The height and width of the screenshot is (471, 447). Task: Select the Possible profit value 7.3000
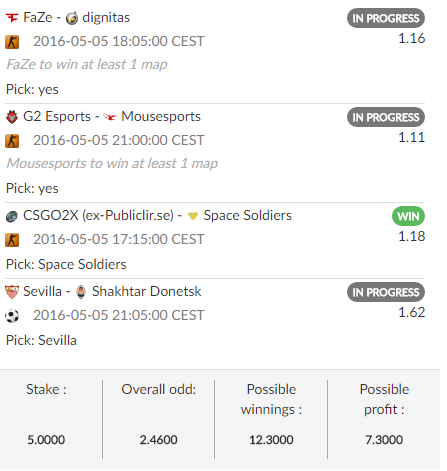point(384,440)
